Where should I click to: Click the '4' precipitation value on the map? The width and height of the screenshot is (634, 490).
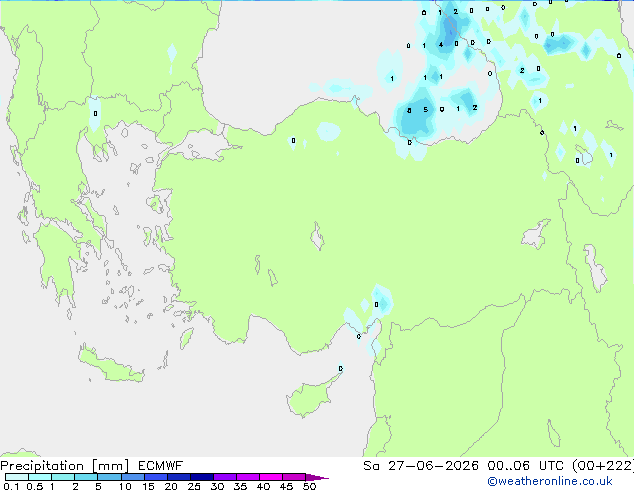[x=441, y=44]
